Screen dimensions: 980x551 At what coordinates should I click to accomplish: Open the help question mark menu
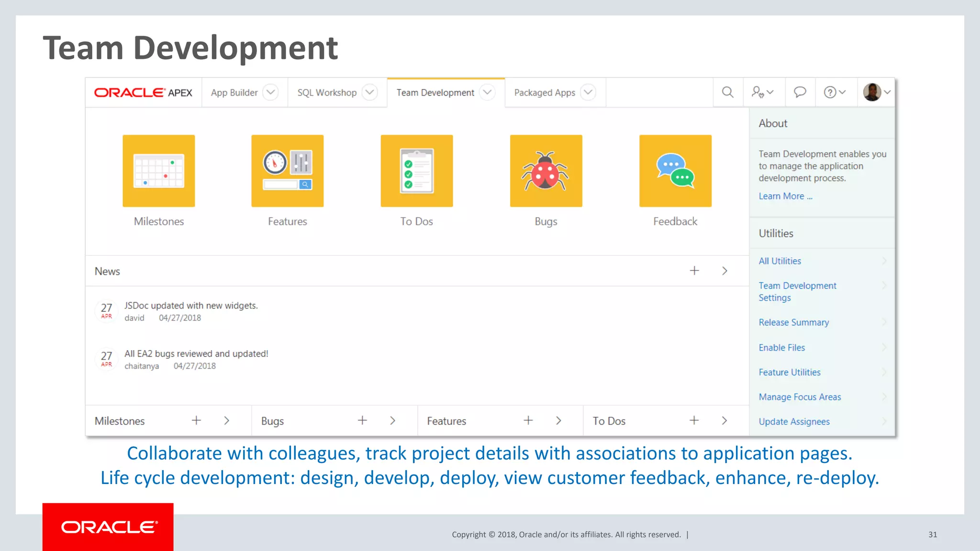(x=835, y=92)
